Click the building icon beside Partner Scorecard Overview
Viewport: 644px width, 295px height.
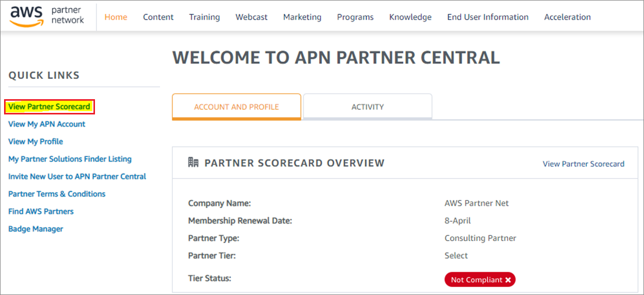point(193,163)
